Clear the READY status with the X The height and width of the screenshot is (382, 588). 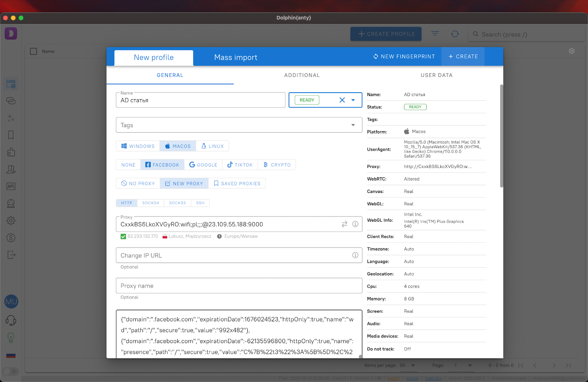tap(342, 100)
